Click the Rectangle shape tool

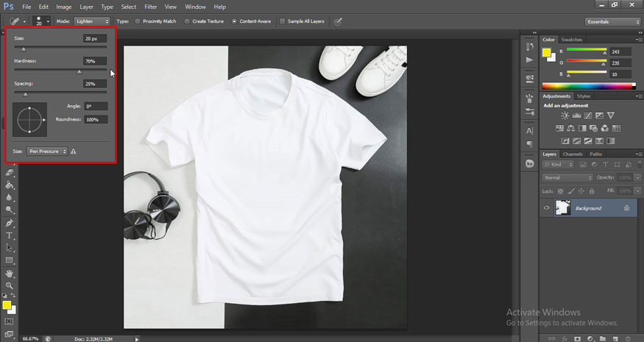click(x=10, y=260)
